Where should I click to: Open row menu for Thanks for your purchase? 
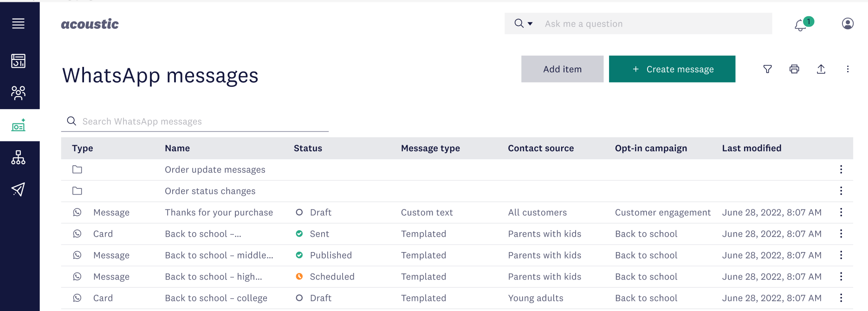coord(841,212)
